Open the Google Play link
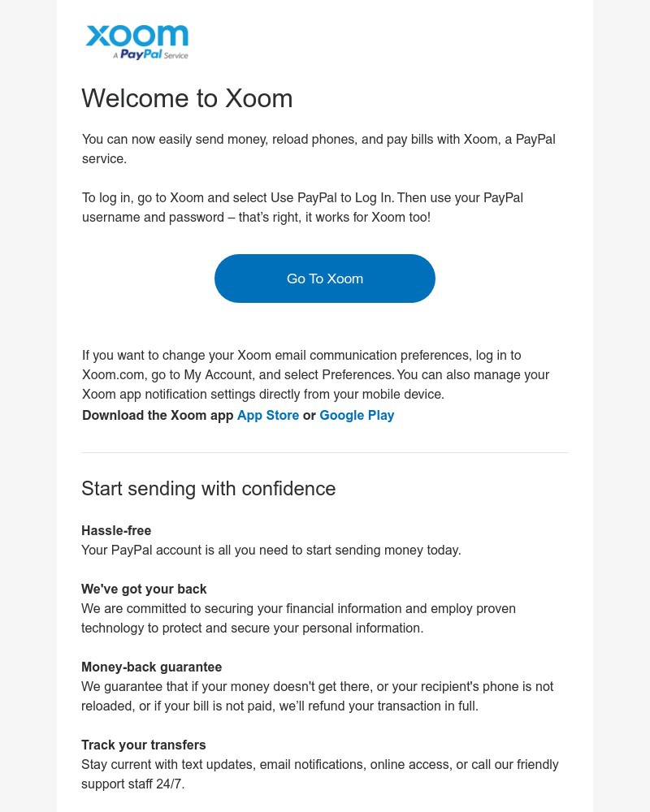The image size is (650, 812). click(x=357, y=415)
